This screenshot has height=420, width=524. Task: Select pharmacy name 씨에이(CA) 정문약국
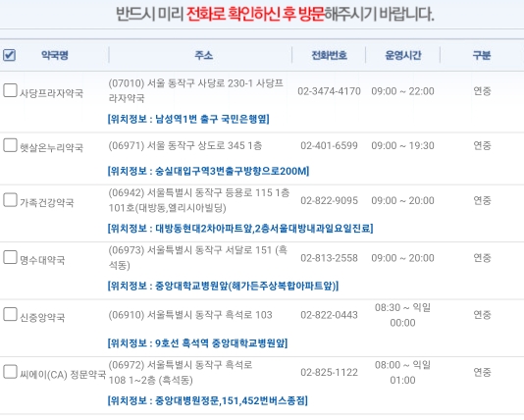[63, 375]
